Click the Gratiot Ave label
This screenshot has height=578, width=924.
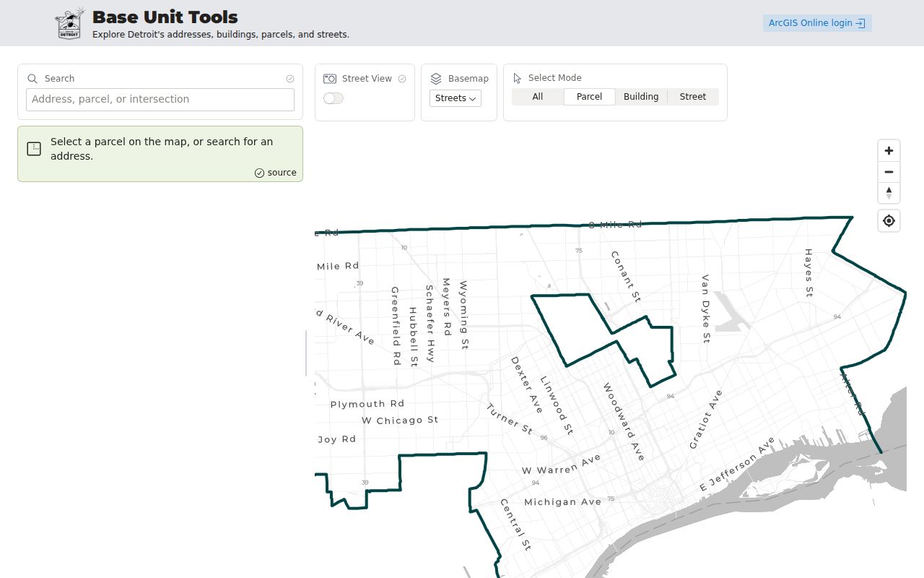coord(705,420)
